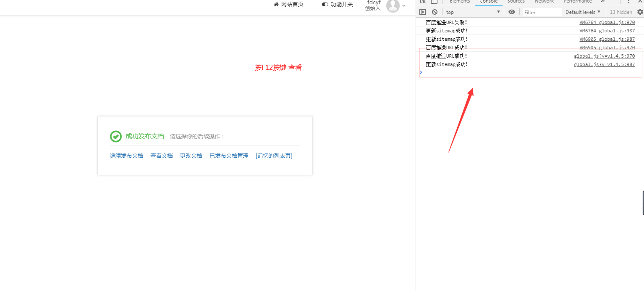This screenshot has width=644, height=291.
Task: Switch to the Sources tab
Action: (x=516, y=2)
